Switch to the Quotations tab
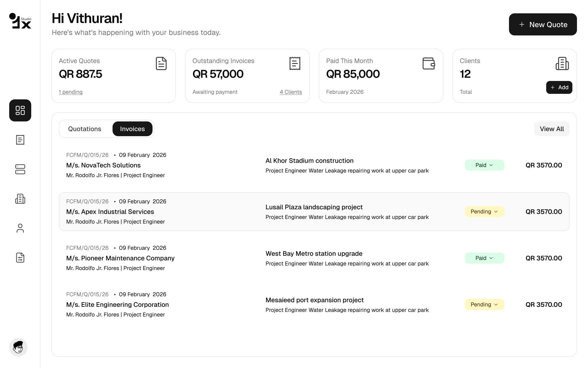This screenshot has height=368, width=588. 85,129
